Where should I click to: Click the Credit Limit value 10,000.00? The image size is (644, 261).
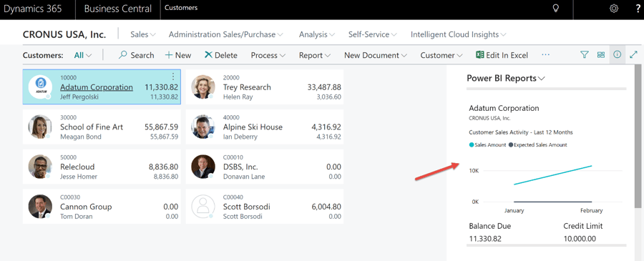tap(580, 239)
